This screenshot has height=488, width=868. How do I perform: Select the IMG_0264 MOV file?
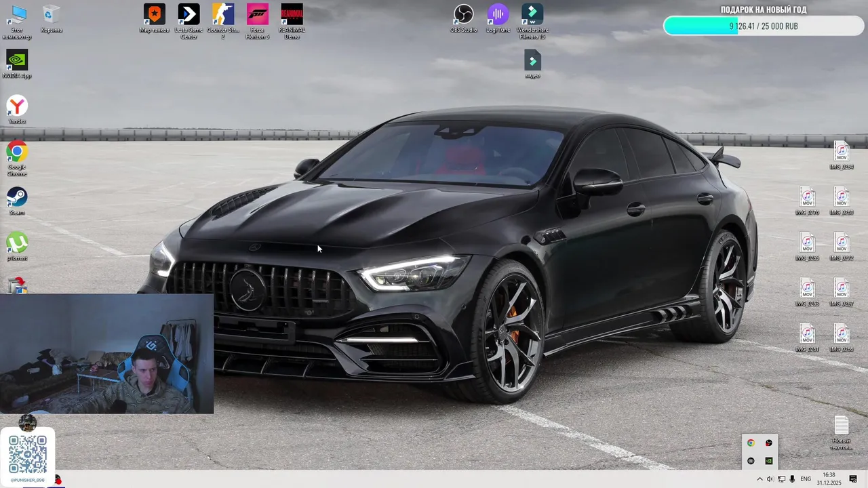click(x=842, y=156)
